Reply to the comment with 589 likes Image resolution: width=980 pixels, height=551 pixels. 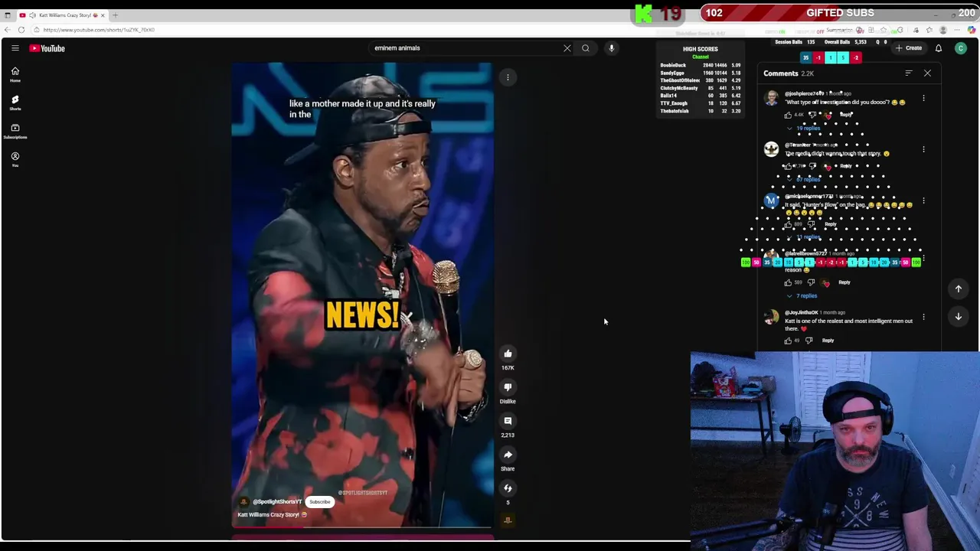coord(844,282)
